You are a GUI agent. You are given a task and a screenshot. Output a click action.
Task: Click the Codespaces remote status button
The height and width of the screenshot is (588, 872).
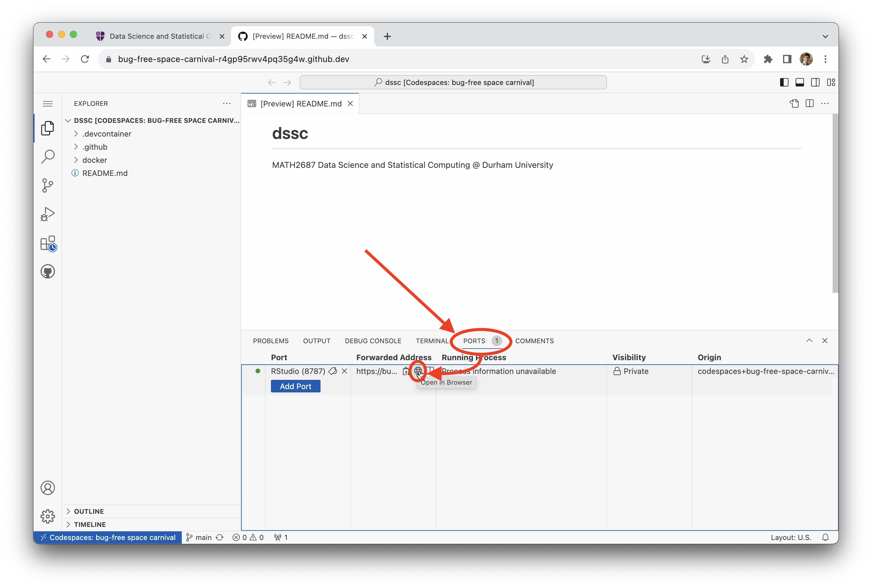pos(108,537)
